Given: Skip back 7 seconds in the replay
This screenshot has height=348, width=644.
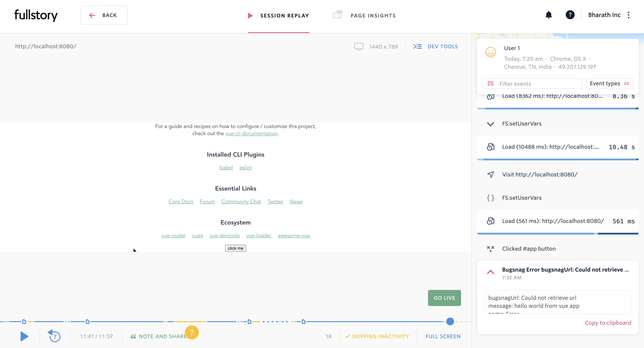Looking at the screenshot, I should 55,336.
